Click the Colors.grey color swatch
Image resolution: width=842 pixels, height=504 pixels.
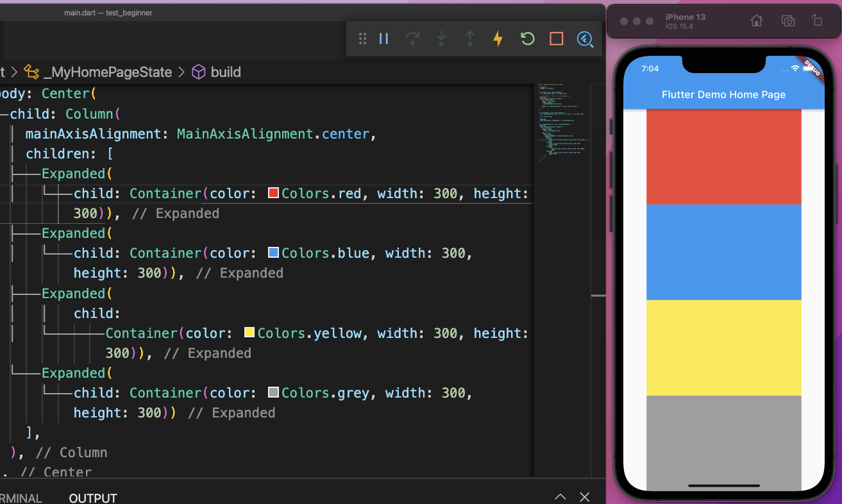pyautogui.click(x=273, y=392)
